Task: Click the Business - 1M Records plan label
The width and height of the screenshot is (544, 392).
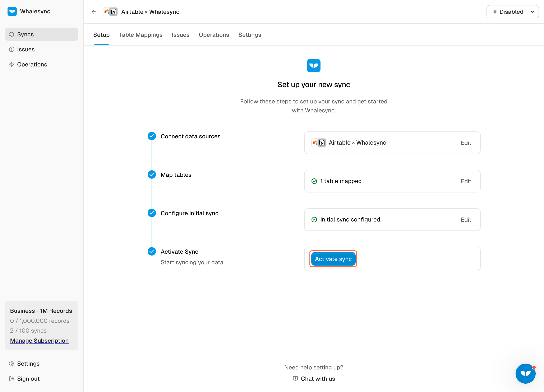Action: pos(41,311)
